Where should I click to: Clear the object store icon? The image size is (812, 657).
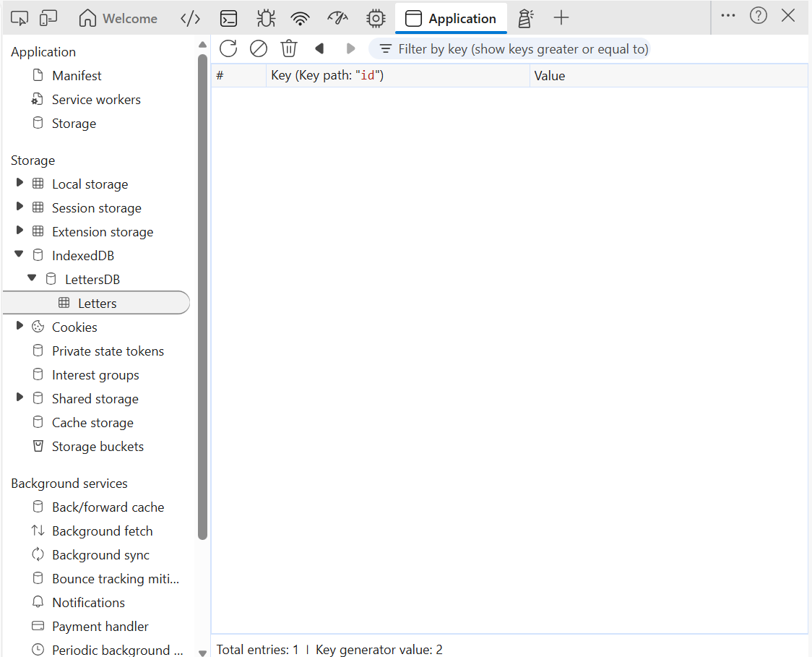[x=259, y=48]
